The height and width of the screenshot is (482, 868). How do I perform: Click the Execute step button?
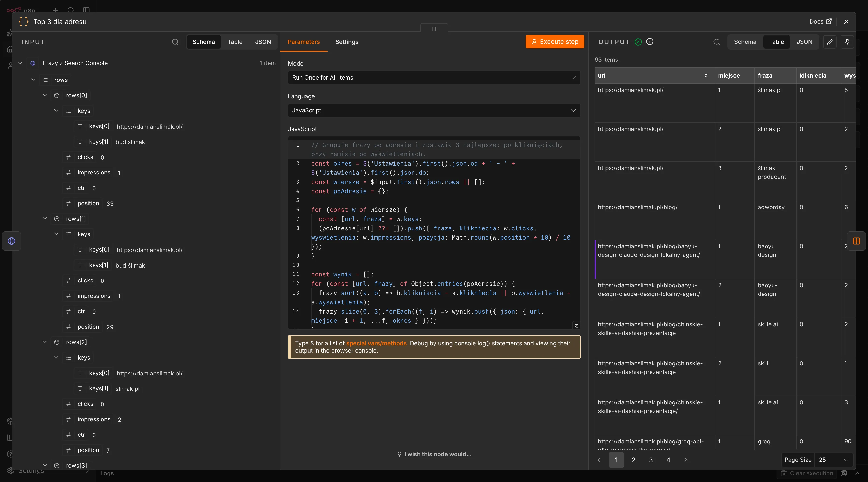[x=555, y=42]
